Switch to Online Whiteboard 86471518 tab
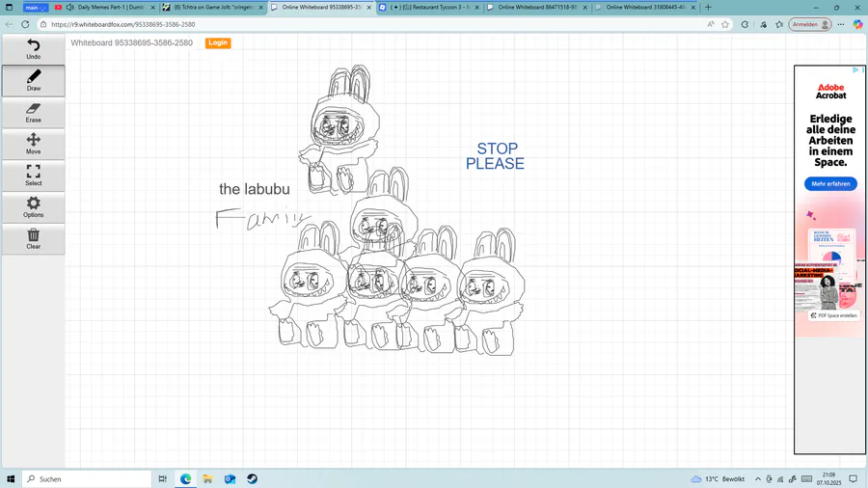 pyautogui.click(x=537, y=7)
